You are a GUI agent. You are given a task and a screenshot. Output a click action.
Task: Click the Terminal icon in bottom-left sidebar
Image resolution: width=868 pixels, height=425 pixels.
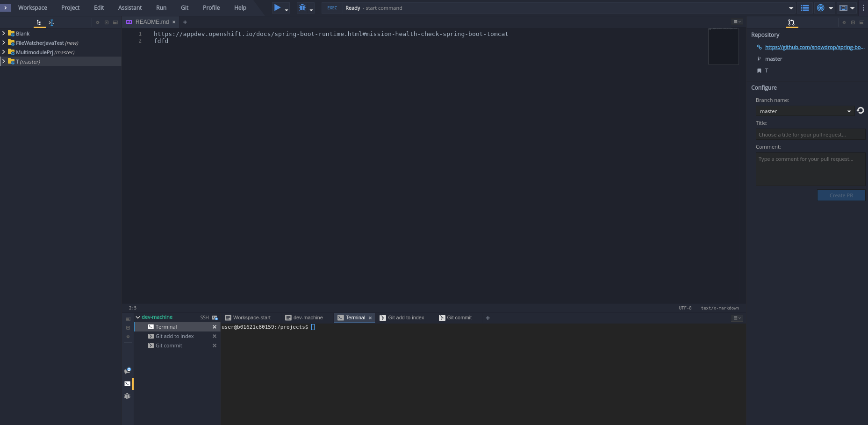click(x=127, y=383)
